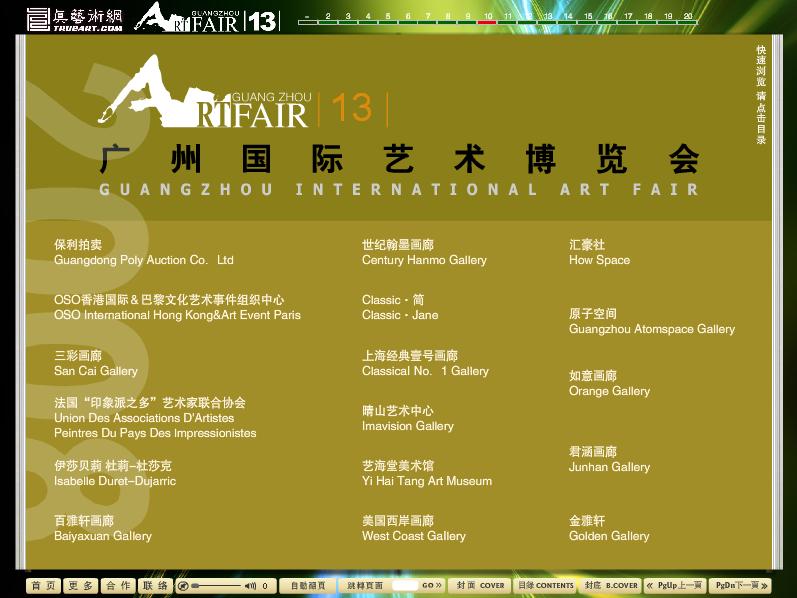This screenshot has width=797, height=598.
Task: Click the Art Fair 13 header logo
Action: coord(207,17)
